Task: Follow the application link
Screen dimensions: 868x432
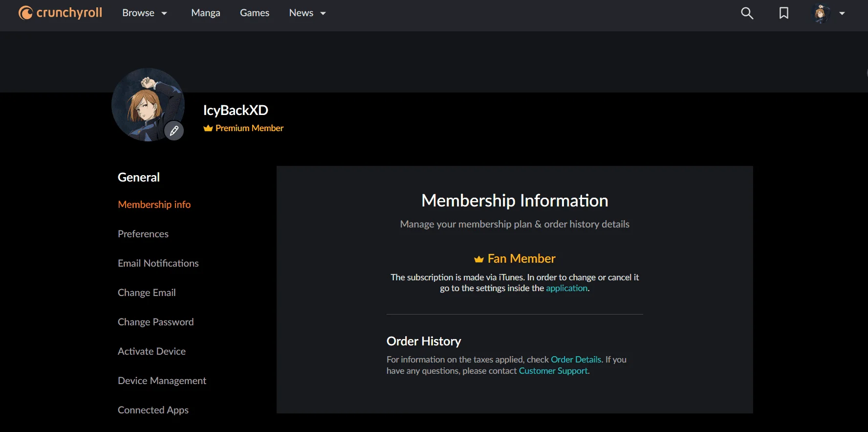Action: pyautogui.click(x=567, y=288)
